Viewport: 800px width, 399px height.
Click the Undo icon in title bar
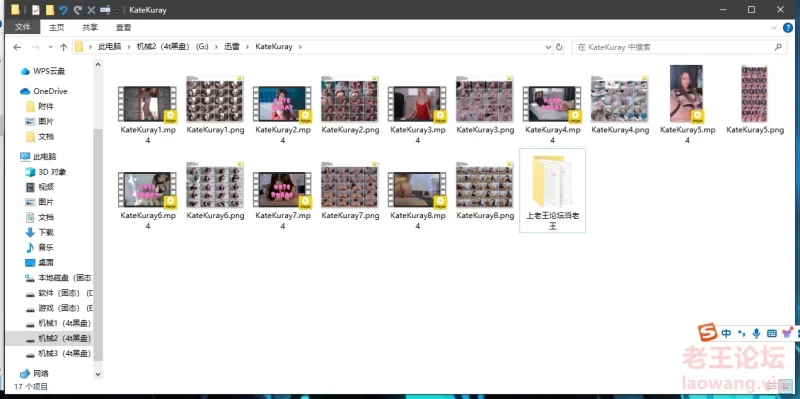[63, 10]
